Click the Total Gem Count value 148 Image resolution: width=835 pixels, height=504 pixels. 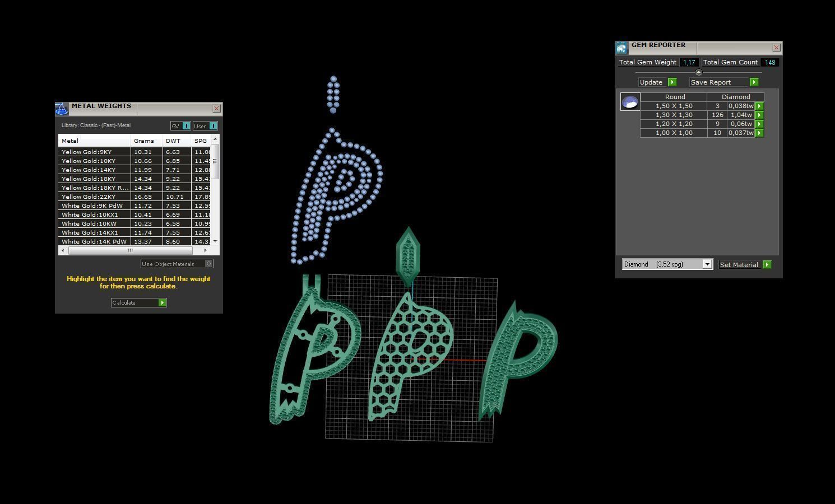tap(770, 62)
